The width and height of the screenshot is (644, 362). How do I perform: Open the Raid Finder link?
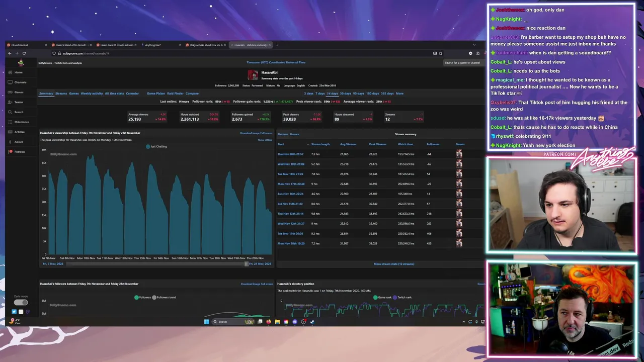[x=175, y=94]
